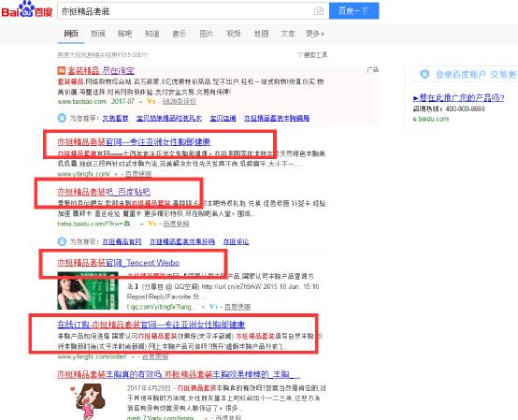
Task: Click recommendation link 亦挺评论
Action: [x=236, y=241]
